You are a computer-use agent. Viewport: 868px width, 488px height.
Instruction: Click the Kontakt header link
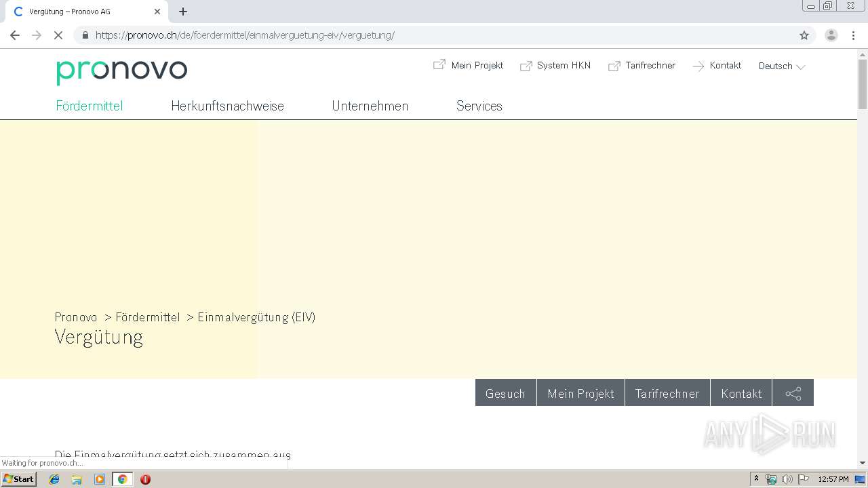coord(725,65)
